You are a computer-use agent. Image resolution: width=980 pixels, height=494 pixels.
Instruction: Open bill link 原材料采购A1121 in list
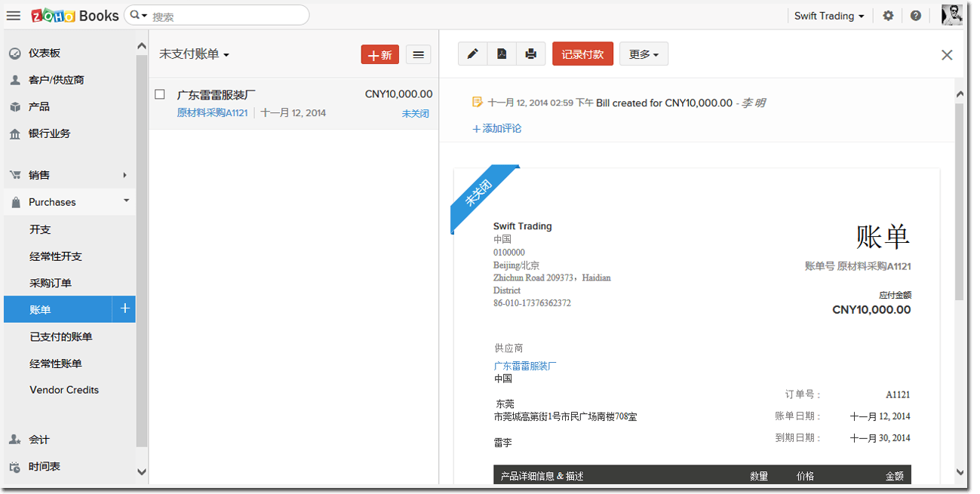[212, 113]
